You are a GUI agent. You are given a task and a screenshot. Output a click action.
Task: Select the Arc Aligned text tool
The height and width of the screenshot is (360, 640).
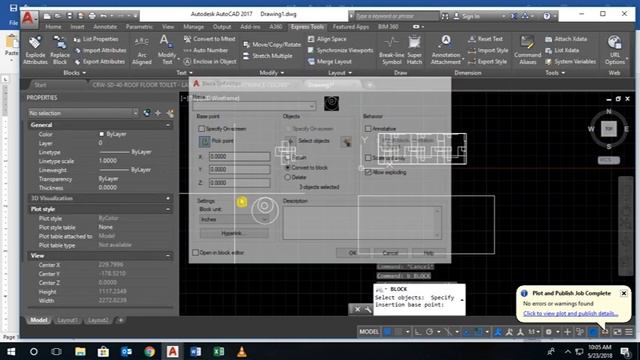point(142,50)
